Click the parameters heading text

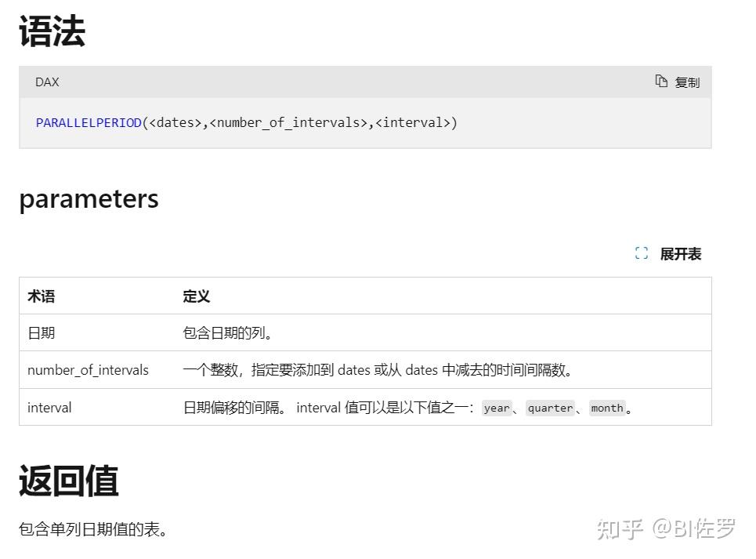tap(89, 199)
